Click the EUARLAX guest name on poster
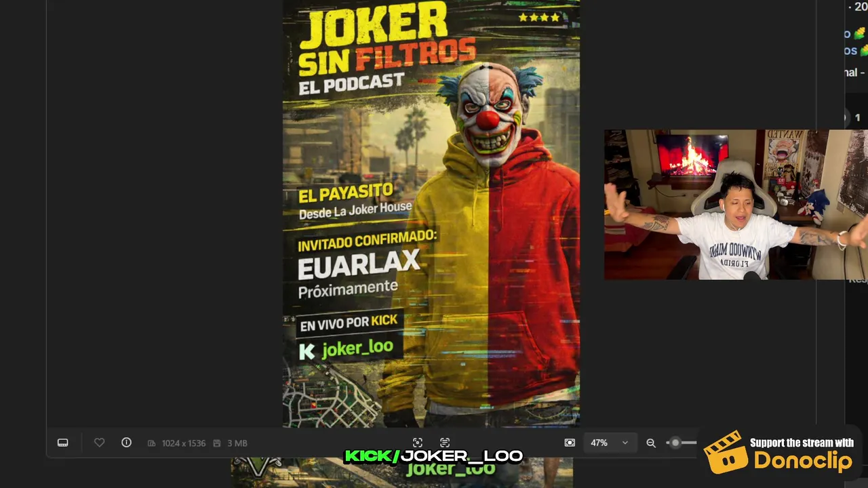This screenshot has width=868, height=488. coord(359,265)
